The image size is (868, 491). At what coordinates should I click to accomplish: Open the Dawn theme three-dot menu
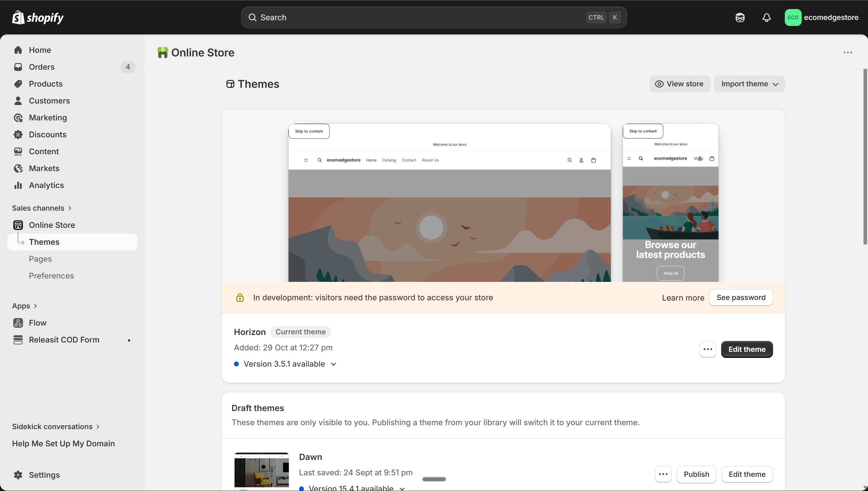(664, 474)
